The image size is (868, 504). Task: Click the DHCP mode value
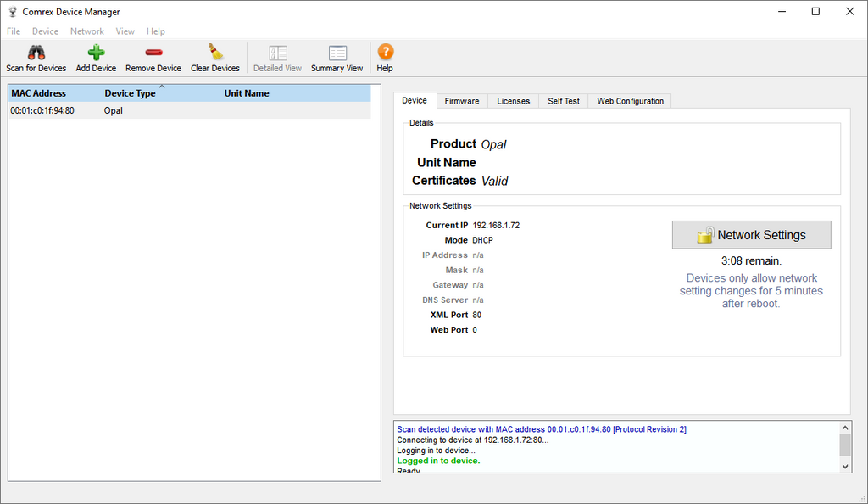pos(482,240)
